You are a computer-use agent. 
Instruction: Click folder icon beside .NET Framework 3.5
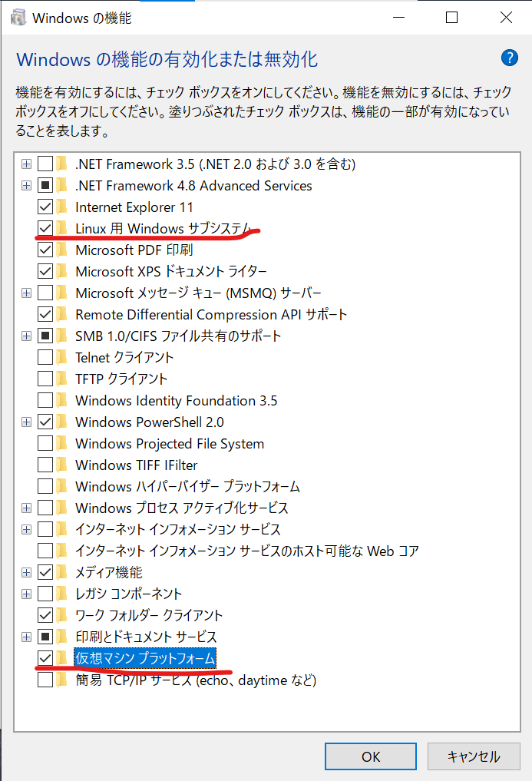tap(61, 164)
